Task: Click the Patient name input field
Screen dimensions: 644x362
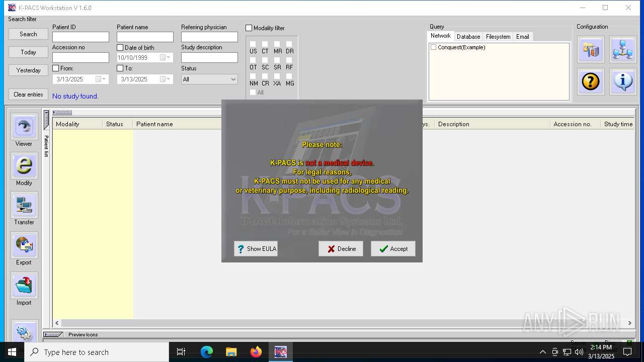Action: pos(145,37)
